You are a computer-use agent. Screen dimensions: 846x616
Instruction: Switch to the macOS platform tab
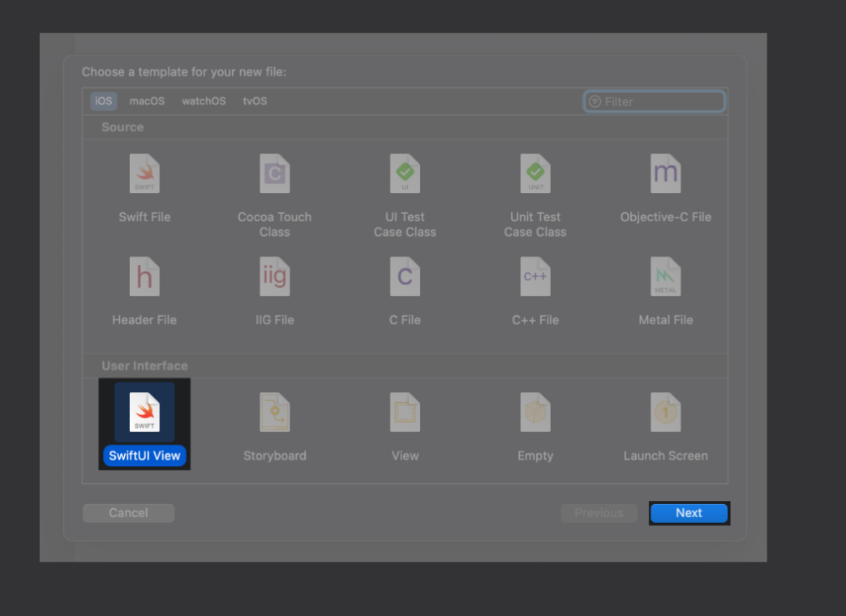[147, 101]
